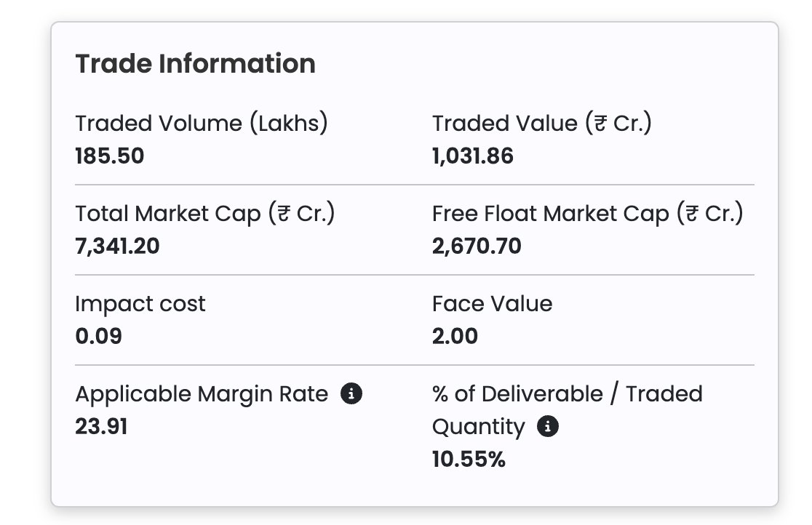812x525 pixels.
Task: Click the Applicable Margin Rate info icon
Action: click(351, 393)
